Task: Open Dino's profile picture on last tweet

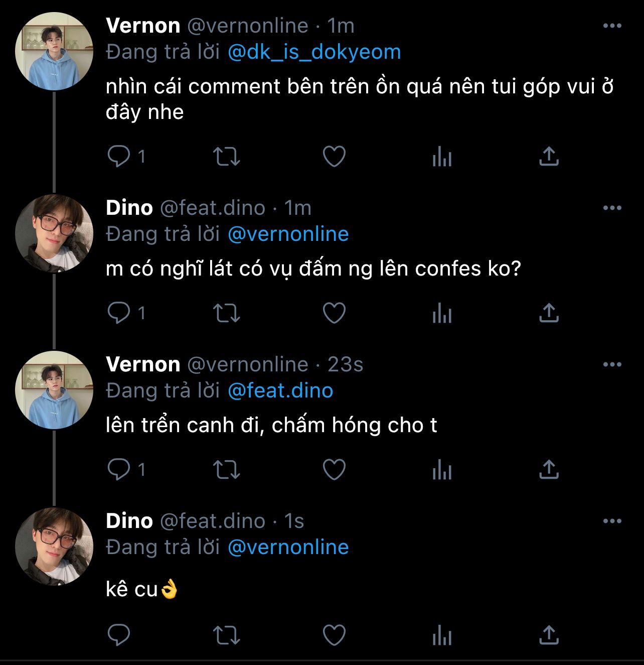Action: (54, 547)
